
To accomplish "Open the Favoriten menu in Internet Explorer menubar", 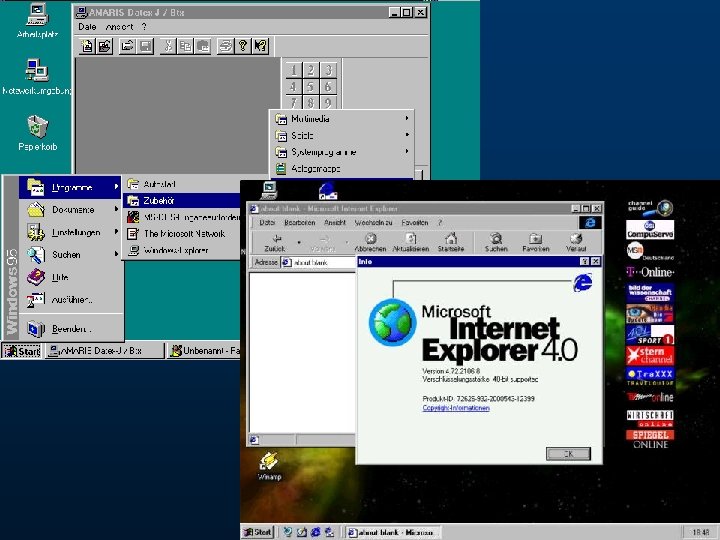I will tap(415, 223).
